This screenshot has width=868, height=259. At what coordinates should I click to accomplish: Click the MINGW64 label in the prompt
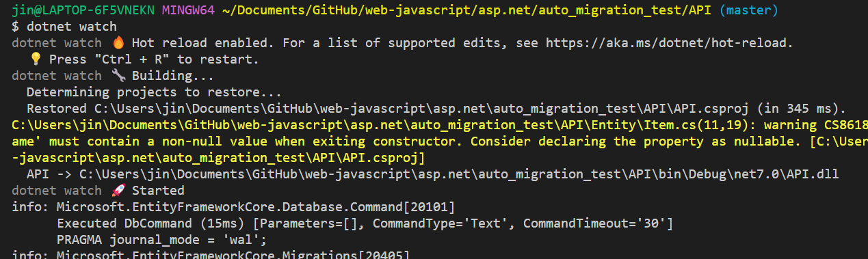click(x=188, y=10)
